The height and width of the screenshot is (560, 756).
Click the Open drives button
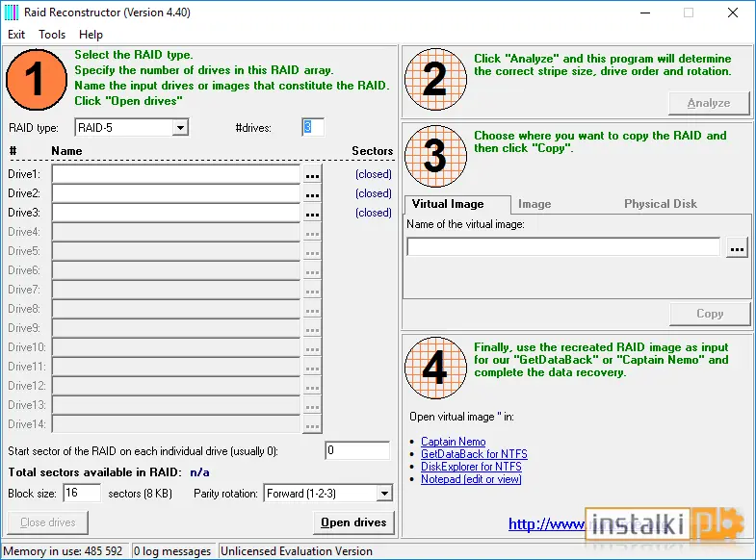click(x=353, y=522)
